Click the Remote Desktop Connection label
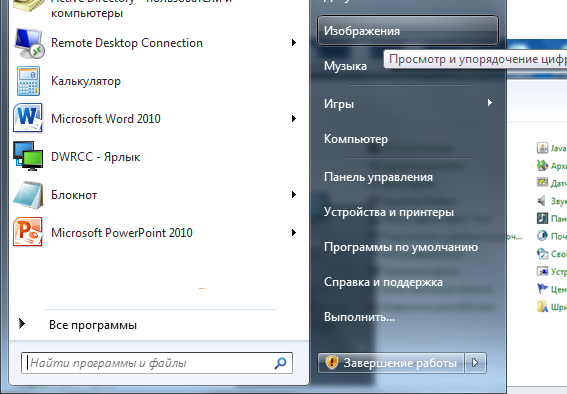Image resolution: width=567 pixels, height=394 pixels. tap(127, 43)
